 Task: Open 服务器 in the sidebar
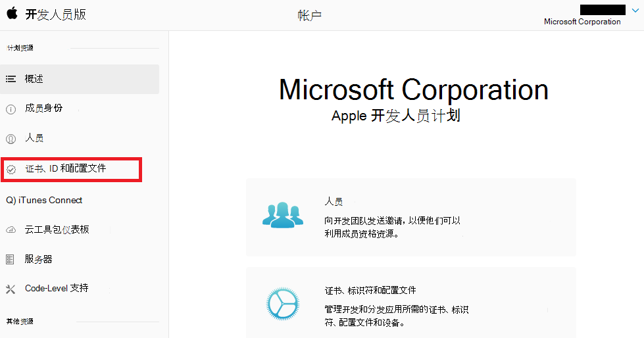[39, 259]
